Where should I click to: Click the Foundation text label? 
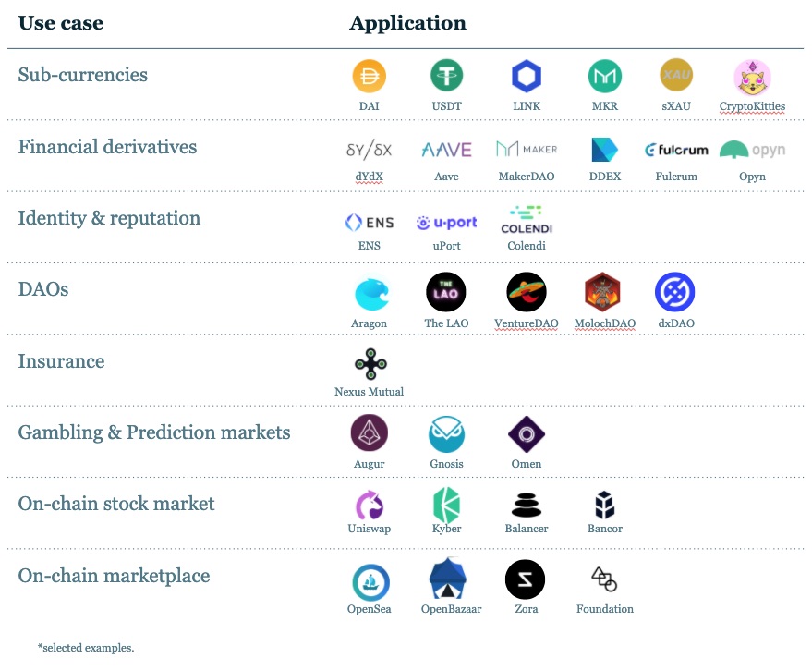point(605,609)
